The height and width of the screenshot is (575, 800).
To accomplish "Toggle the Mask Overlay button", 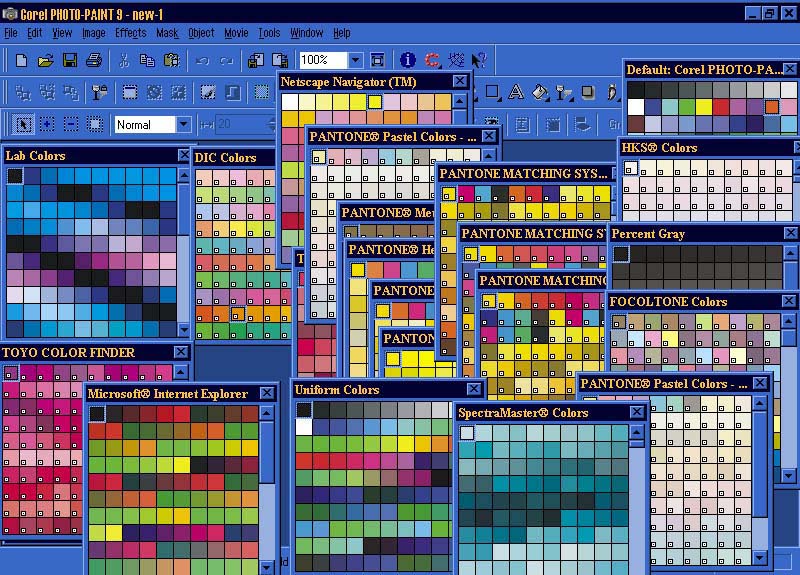I will point(233,92).
